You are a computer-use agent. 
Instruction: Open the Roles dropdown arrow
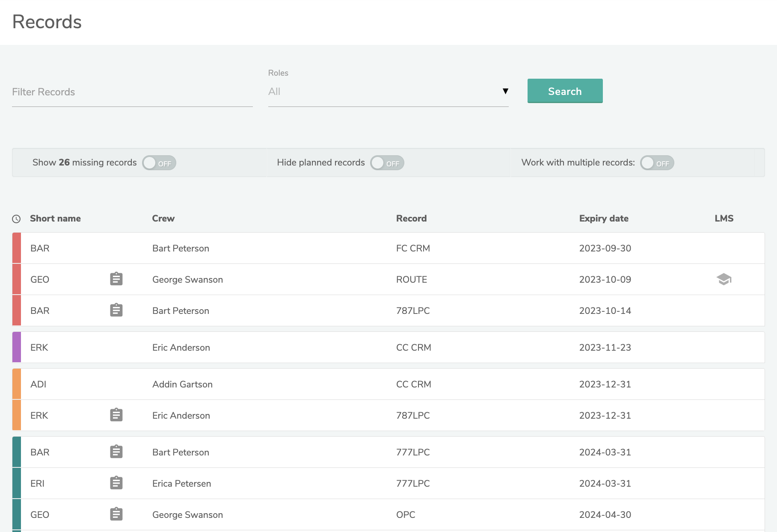point(505,91)
